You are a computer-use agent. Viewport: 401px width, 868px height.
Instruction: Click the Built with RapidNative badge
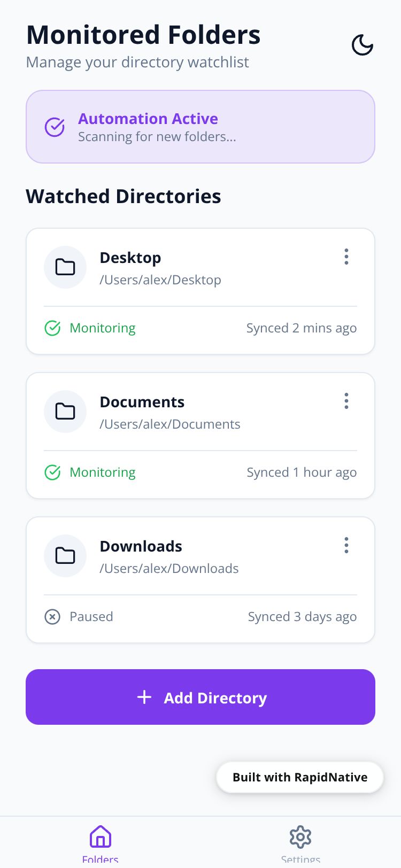click(300, 777)
